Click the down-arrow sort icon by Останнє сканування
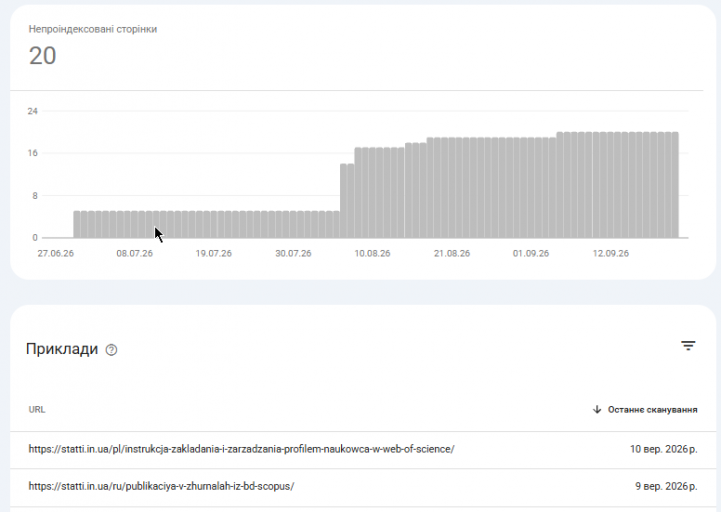The image size is (721, 512). (x=597, y=409)
